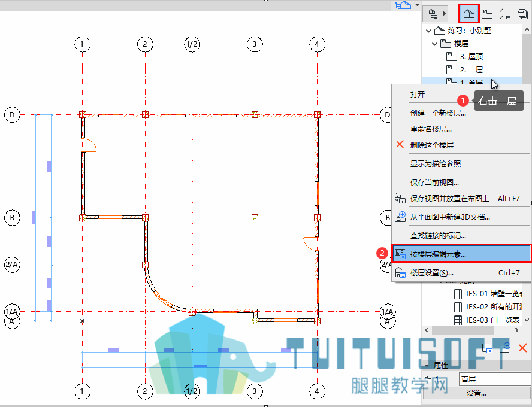Choose 打开 from the context menu
Screen dimensions: 532x407
coord(418,94)
